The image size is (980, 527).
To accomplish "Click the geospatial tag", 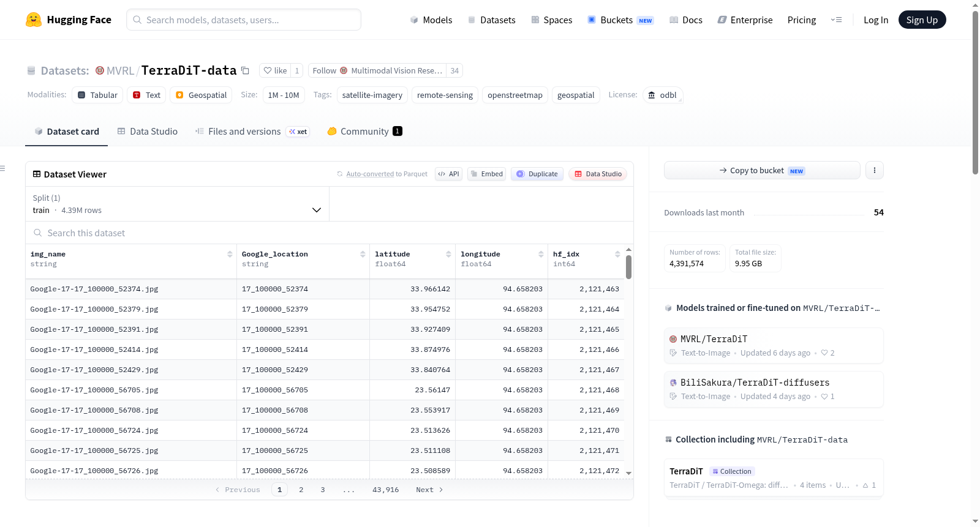I will tap(576, 95).
